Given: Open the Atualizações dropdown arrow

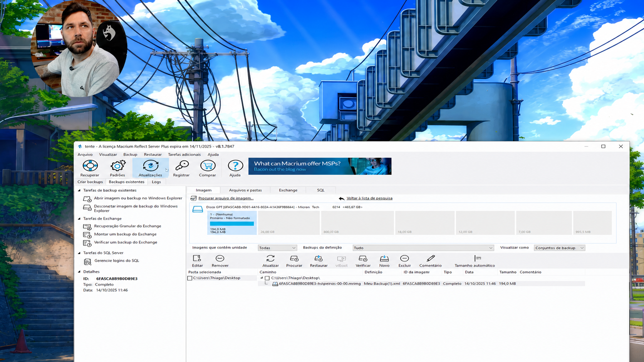Looking at the screenshot, I should click(167, 170).
